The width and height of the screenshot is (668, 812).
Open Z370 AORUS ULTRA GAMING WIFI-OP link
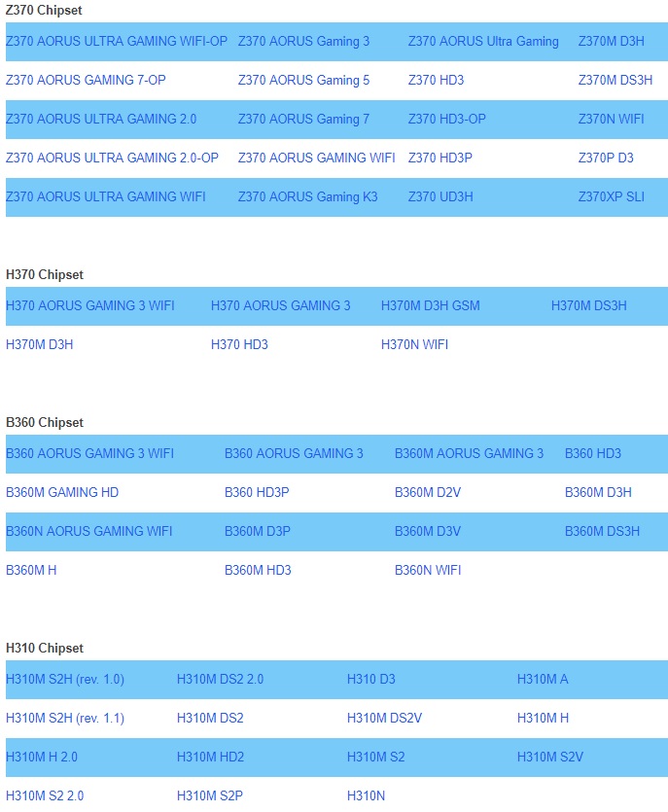[117, 42]
